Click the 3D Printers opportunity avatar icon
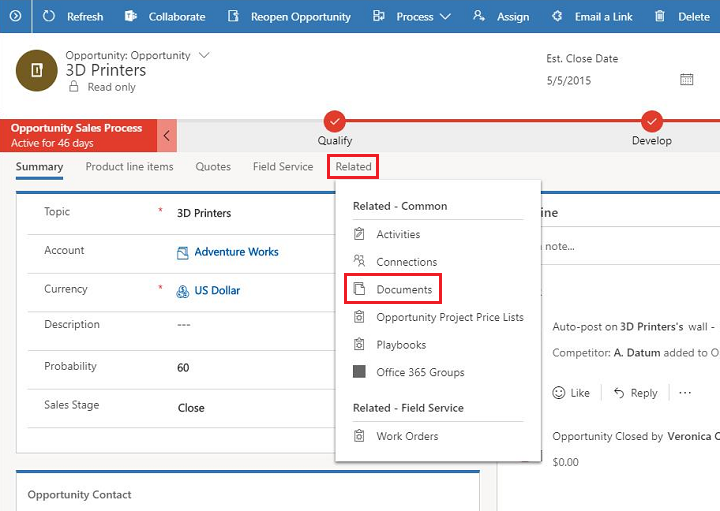The height and width of the screenshot is (511, 720). tap(37, 70)
